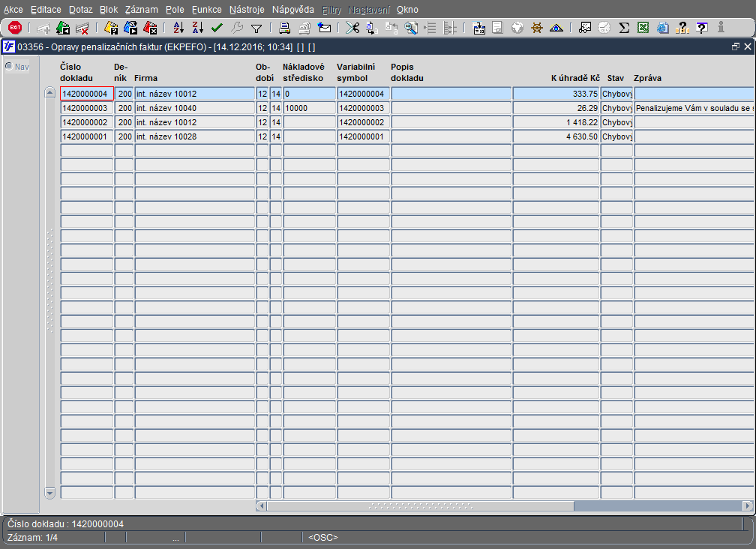The width and height of the screenshot is (756, 549).
Task: Click the record list scroll-down arrow
Action: 49,493
